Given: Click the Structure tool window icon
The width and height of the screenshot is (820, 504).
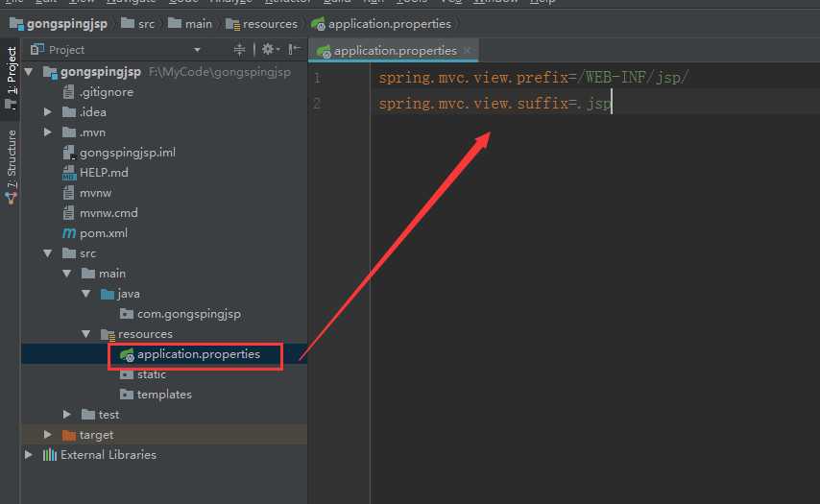Looking at the screenshot, I should [x=11, y=199].
